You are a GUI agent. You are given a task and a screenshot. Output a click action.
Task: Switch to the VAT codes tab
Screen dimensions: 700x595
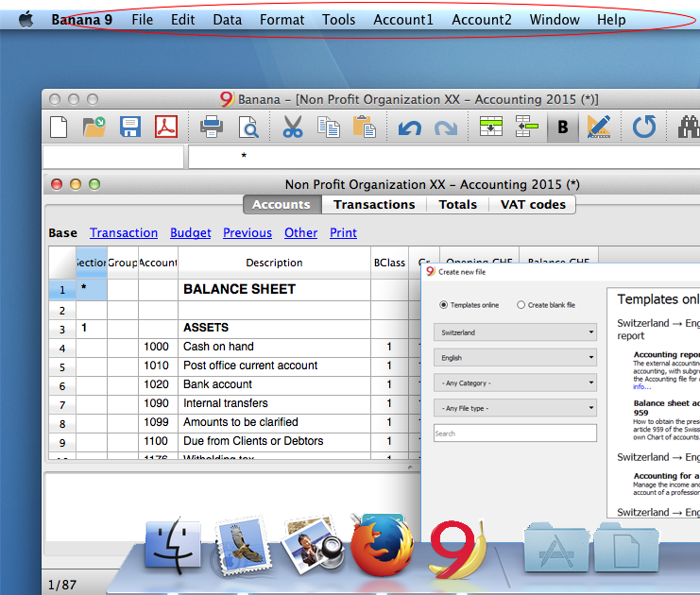pyautogui.click(x=533, y=204)
